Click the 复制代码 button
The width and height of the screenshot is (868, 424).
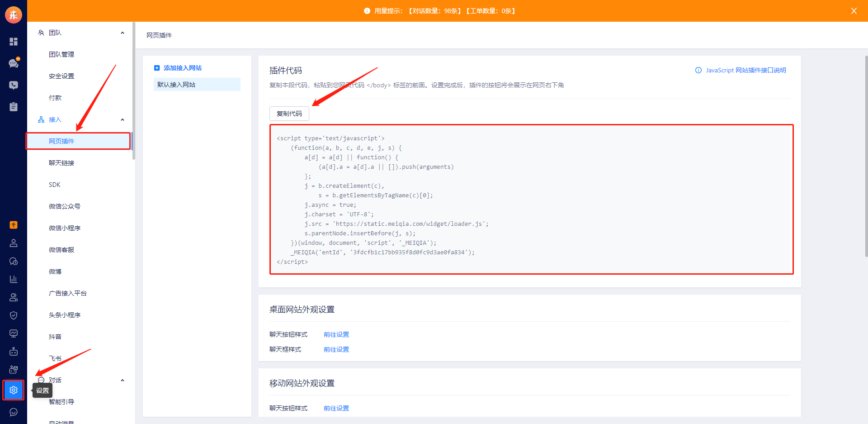289,114
